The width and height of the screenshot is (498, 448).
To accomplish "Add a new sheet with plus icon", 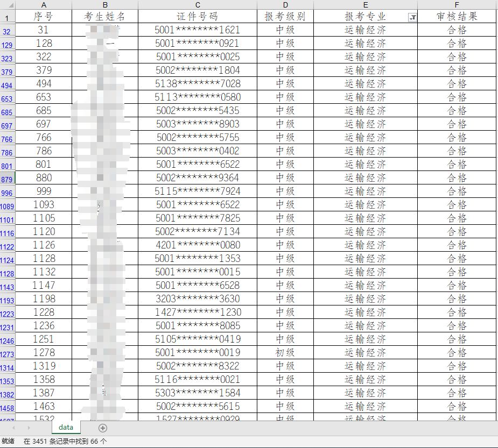I will point(103,428).
